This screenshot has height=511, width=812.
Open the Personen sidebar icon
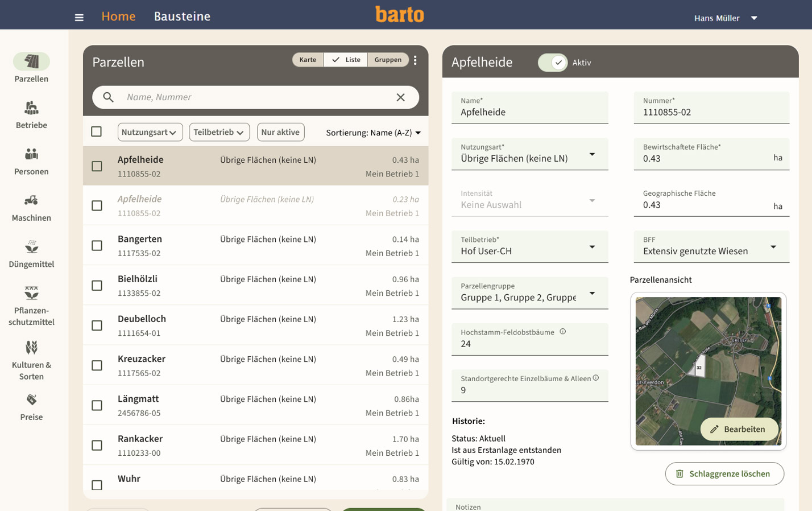pos(31,161)
